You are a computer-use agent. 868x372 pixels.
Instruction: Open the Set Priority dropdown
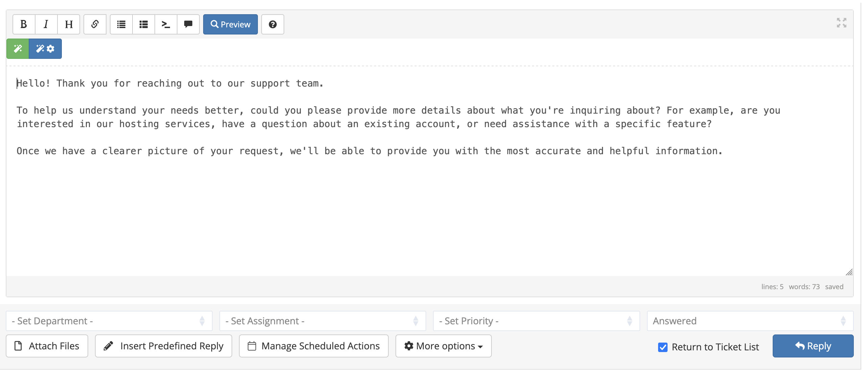[536, 321]
